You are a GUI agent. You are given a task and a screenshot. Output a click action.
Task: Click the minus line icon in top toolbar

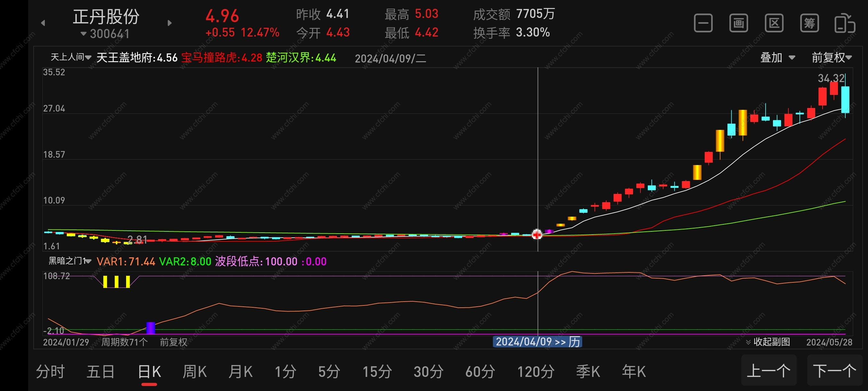tap(703, 23)
